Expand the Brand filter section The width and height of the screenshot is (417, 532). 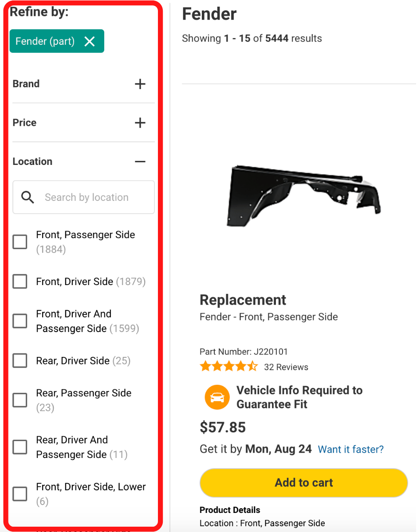140,84
